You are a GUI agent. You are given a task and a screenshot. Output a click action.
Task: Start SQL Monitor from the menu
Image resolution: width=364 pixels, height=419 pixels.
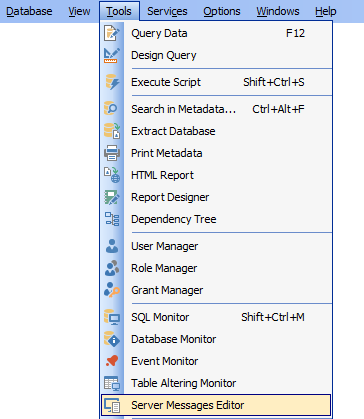tap(216, 317)
